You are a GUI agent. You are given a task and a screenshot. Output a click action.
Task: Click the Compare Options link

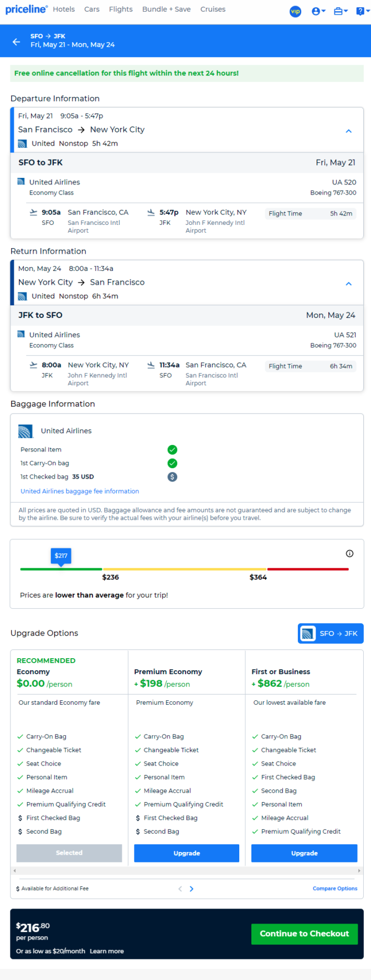tap(334, 889)
